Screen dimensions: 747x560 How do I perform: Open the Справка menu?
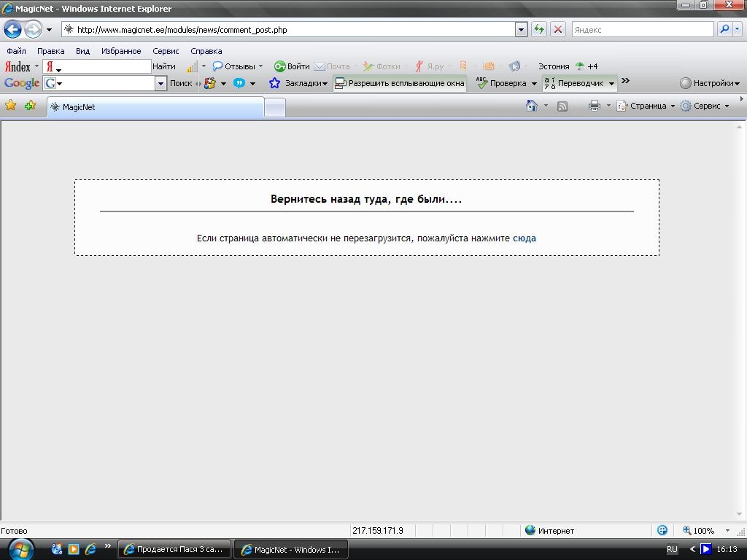pos(206,51)
